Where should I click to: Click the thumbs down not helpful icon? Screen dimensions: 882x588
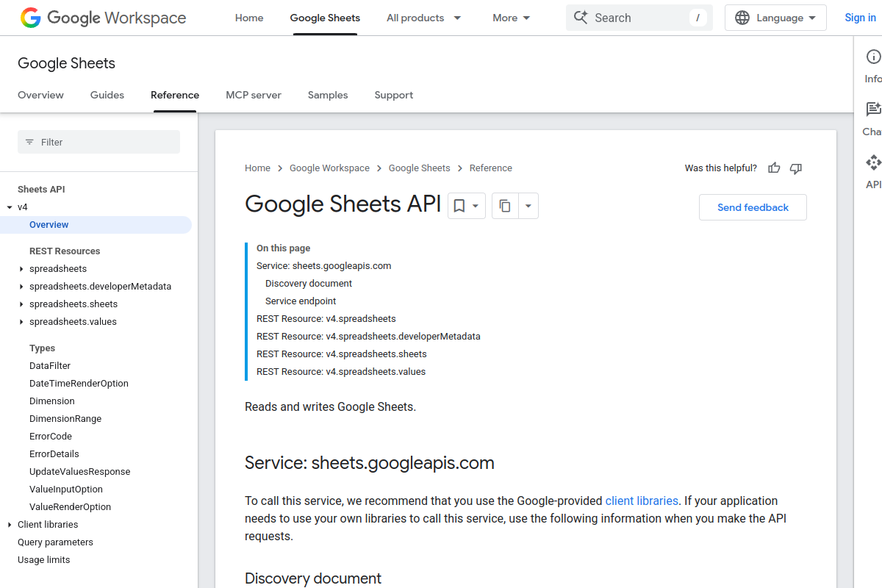click(795, 168)
